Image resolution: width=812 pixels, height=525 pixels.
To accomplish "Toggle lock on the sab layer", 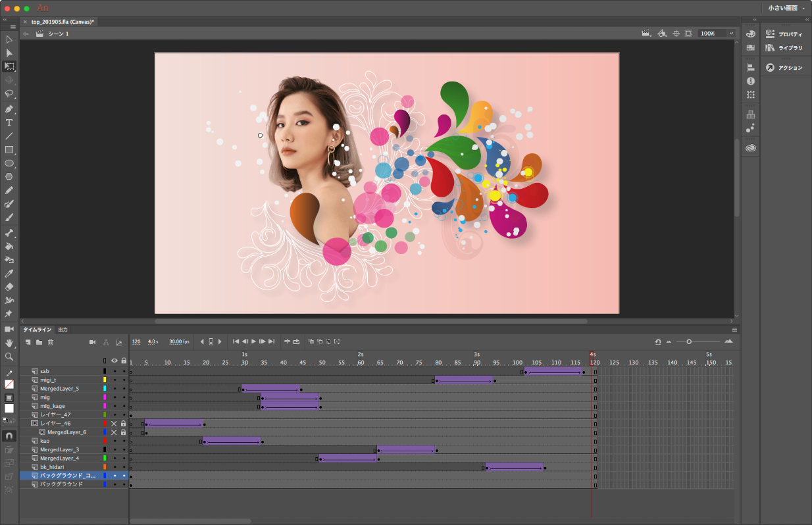I will point(123,372).
